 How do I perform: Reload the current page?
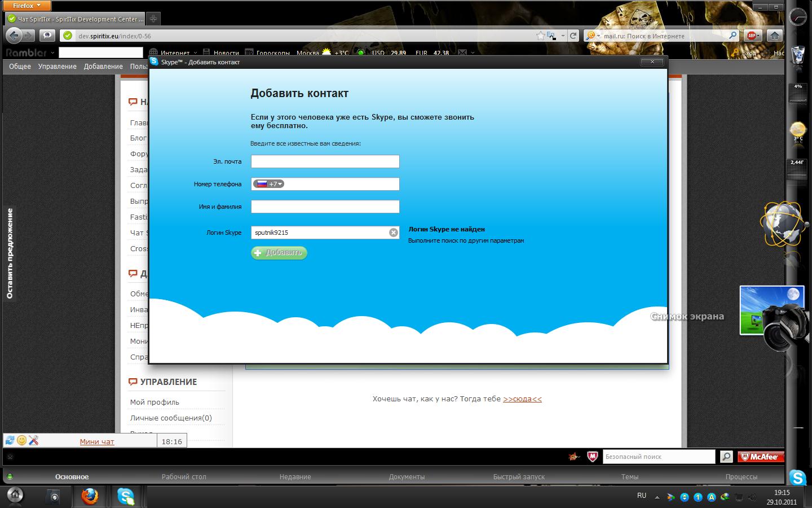pos(573,36)
